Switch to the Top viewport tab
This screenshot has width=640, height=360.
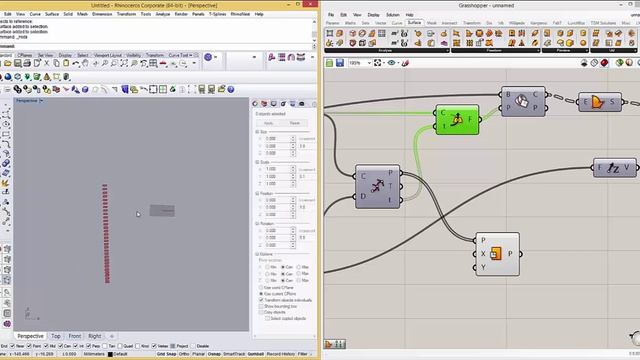pos(56,336)
